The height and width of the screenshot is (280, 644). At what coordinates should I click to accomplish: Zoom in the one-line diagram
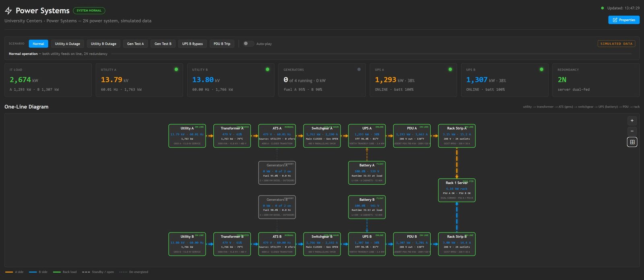(x=632, y=121)
